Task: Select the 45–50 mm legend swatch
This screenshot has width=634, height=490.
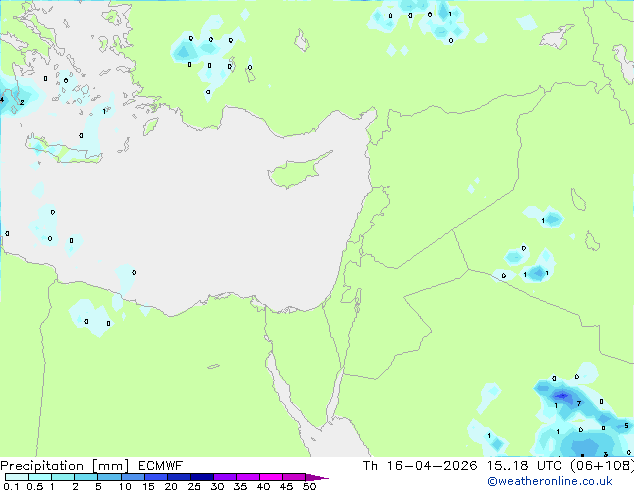Action: click(x=294, y=477)
